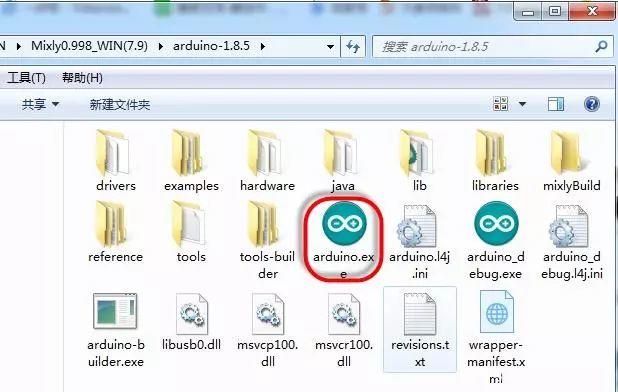Select the arduino.exe application icon
This screenshot has height=392, width=618.
coord(344,223)
